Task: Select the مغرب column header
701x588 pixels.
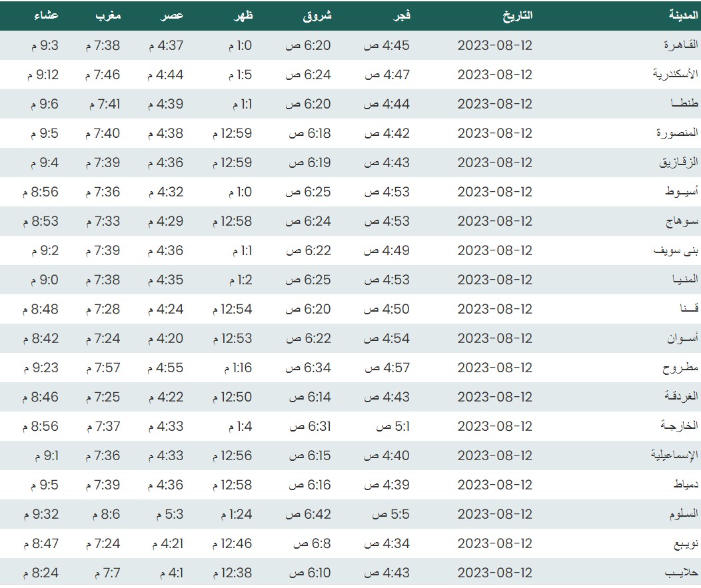Action: coord(106,15)
